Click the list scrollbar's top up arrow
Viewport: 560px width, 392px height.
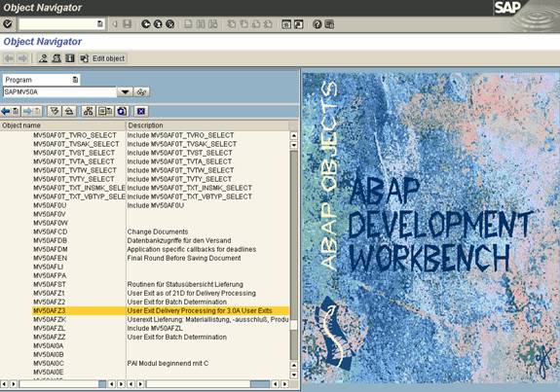click(293, 135)
